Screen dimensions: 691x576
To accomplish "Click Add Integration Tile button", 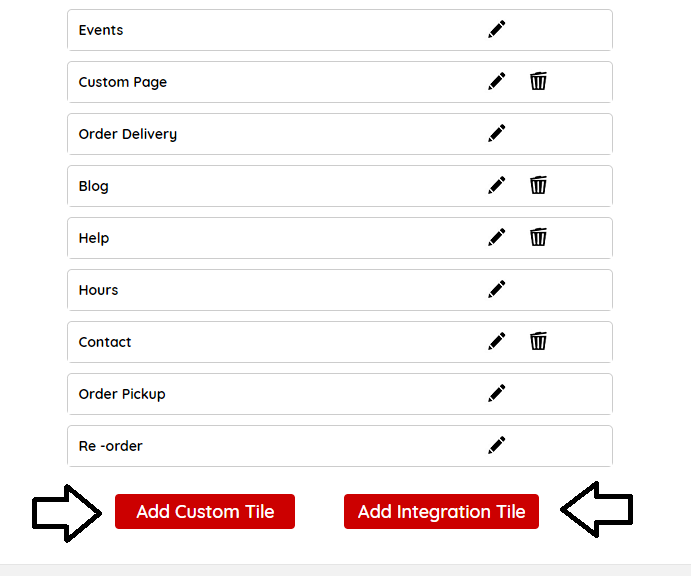I will pyautogui.click(x=441, y=512).
